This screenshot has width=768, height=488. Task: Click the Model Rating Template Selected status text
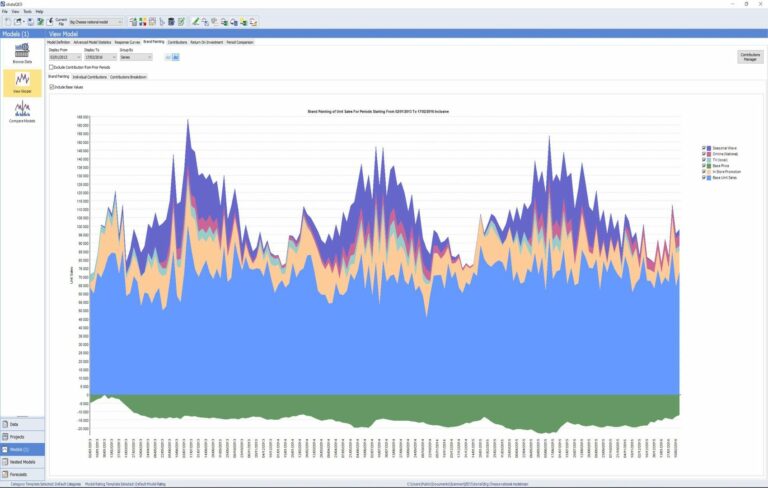[125, 484]
